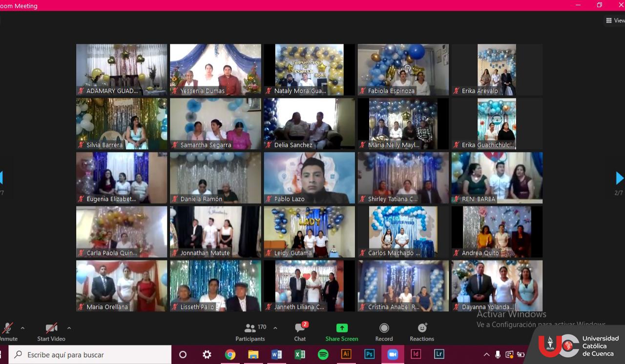Open Adobe InDesign from the taskbar
625x364 pixels.
click(416, 355)
